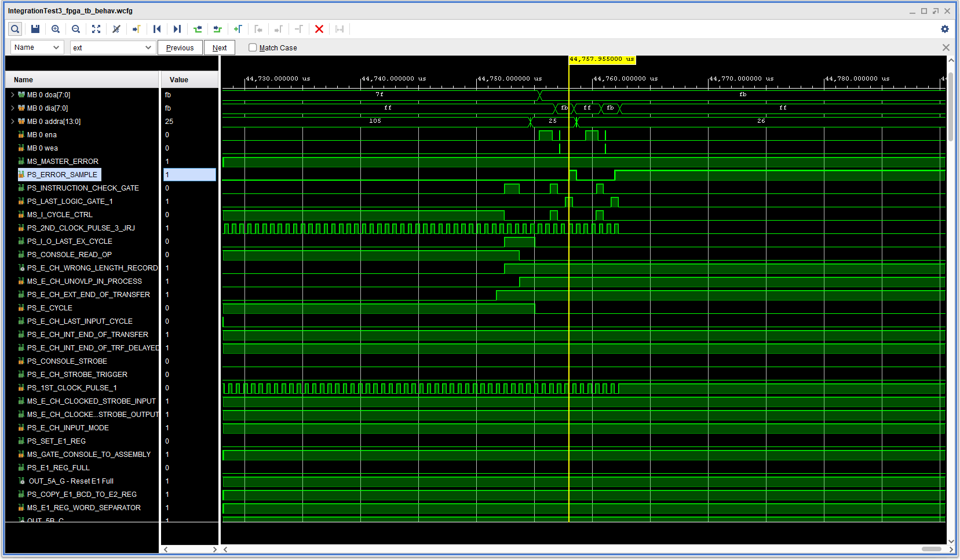Screen dimensions: 960x560
Task: Click the red X delete icon
Action: point(319,29)
